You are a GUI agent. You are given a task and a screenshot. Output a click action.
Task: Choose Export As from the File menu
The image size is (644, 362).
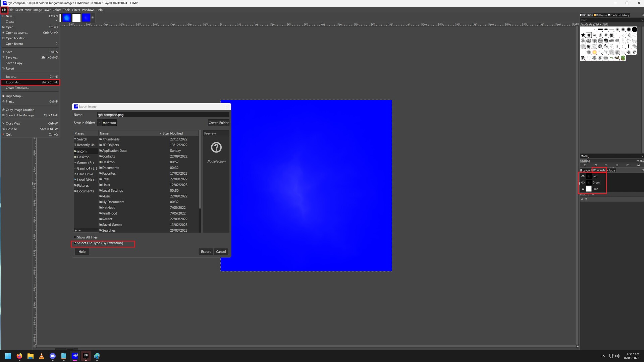[13, 82]
